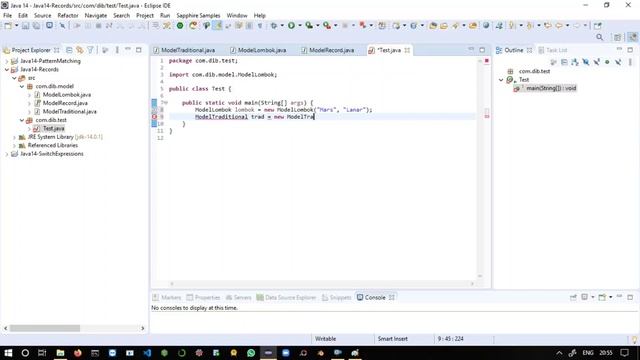
Task: Click the Back navigation arrow icon
Action: [x=559, y=26]
